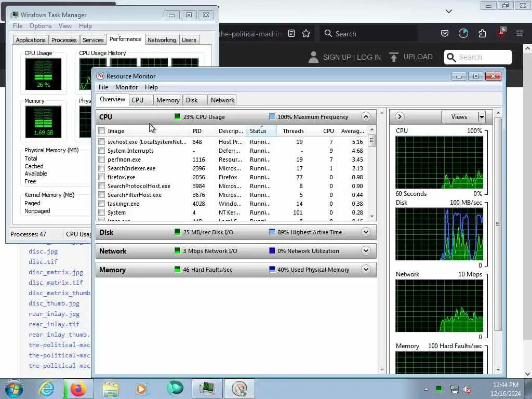Toggle the select-all Image header checkbox
532x399 pixels.
101,131
